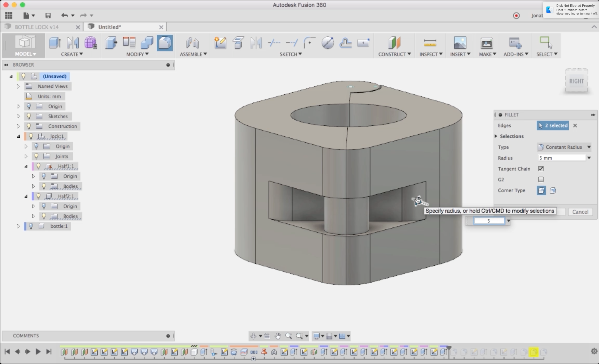Click the Radius 5 mm input field
Image resolution: width=599 pixels, height=364 pixels.
562,158
